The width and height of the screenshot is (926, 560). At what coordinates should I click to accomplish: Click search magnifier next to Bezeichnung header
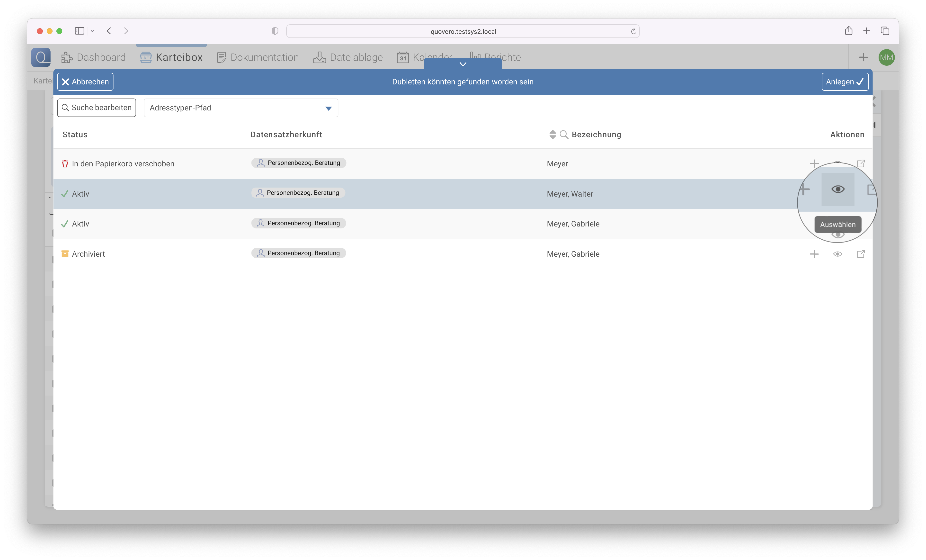(x=564, y=135)
